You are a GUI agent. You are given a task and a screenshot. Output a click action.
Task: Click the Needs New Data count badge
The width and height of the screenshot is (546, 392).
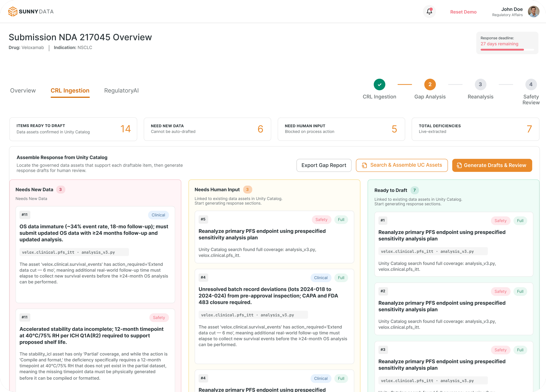click(x=60, y=190)
